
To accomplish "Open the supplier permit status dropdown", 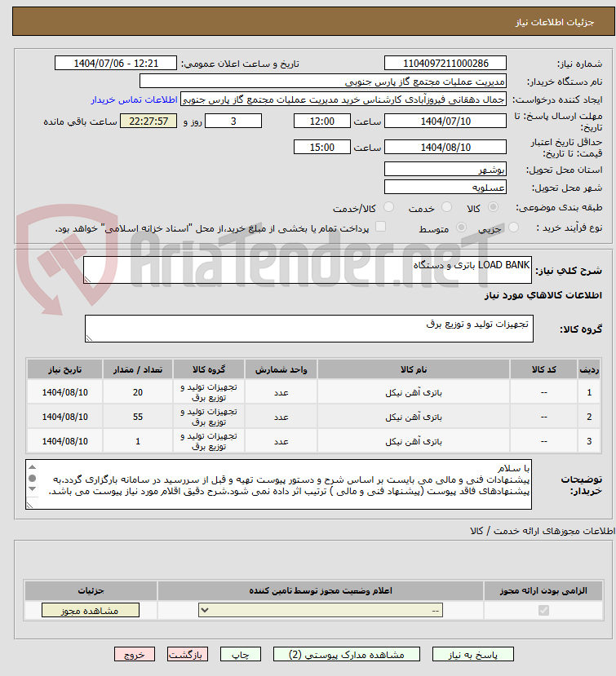I will [x=321, y=610].
